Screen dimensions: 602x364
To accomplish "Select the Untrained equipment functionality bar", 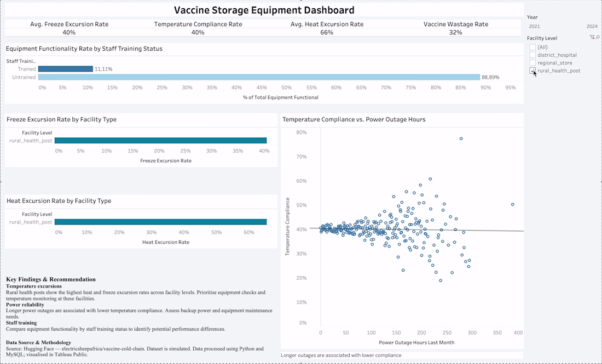I will point(259,77).
